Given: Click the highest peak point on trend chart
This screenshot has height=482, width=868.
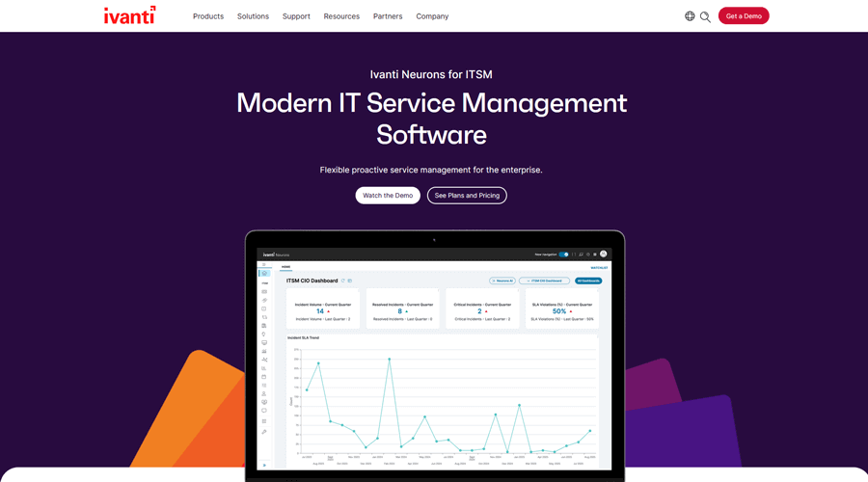Looking at the screenshot, I should point(390,360).
